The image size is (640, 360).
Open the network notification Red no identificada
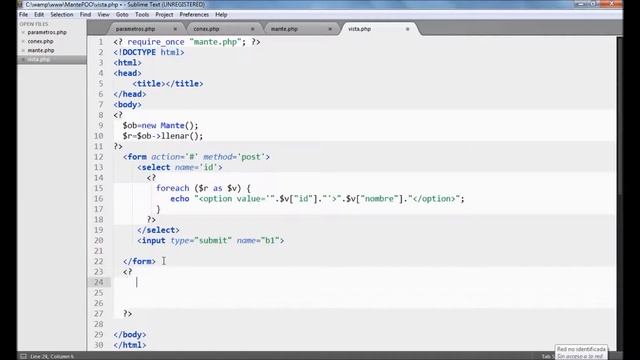pyautogui.click(x=581, y=352)
